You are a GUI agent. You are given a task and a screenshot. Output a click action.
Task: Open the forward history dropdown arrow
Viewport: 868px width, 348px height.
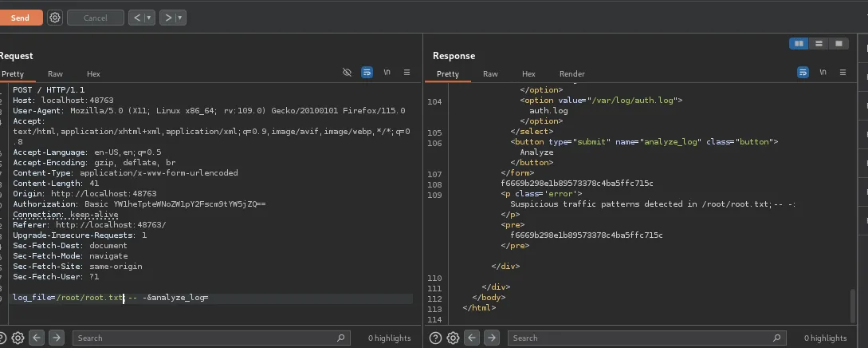pos(180,18)
